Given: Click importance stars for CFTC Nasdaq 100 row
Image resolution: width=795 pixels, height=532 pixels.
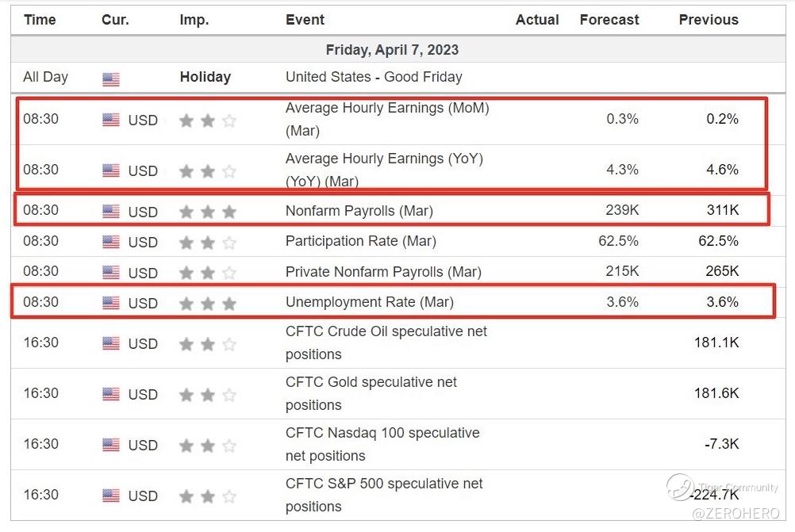Looking at the screenshot, I should pyautogui.click(x=207, y=445).
